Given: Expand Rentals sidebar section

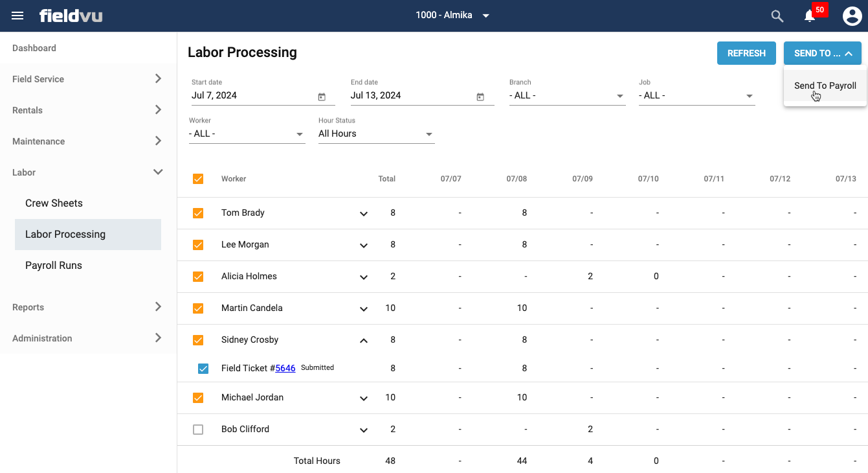Looking at the screenshot, I should click(88, 110).
